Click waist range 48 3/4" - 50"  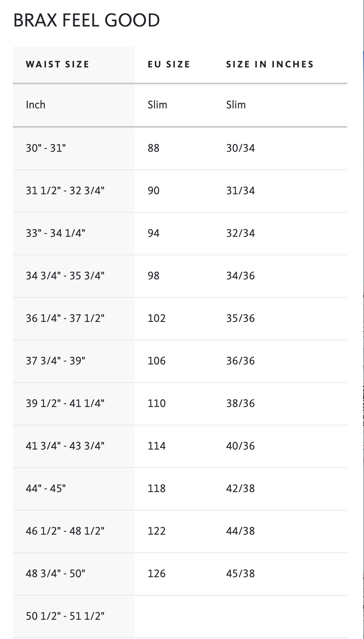pos(55,574)
